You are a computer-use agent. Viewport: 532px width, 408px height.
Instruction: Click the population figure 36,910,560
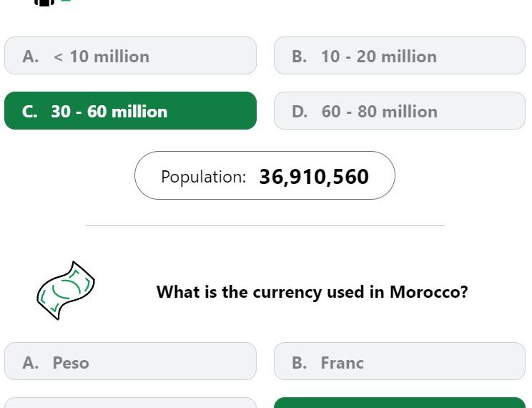point(314,177)
